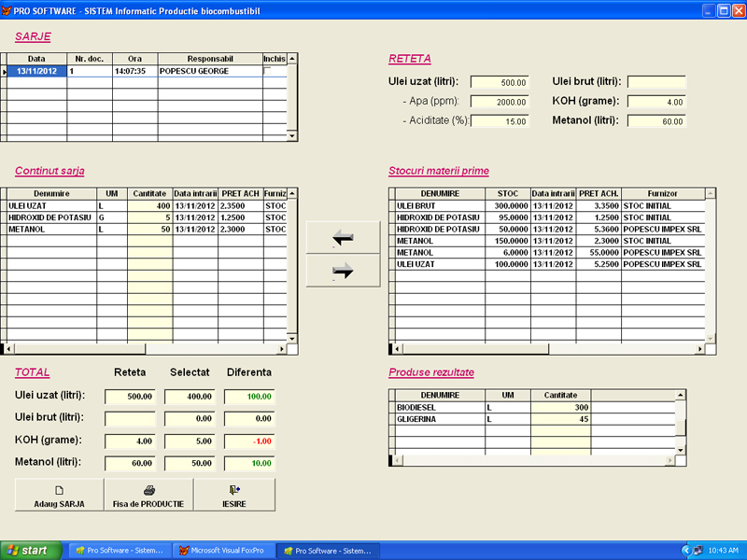The width and height of the screenshot is (747, 560).
Task: Click the Aciditate (%) input field
Action: coord(500,121)
